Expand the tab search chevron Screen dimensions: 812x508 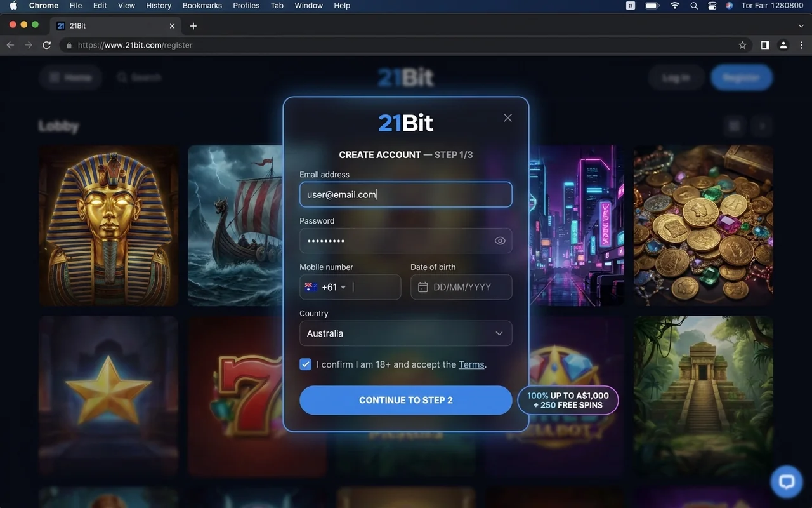coord(801,26)
